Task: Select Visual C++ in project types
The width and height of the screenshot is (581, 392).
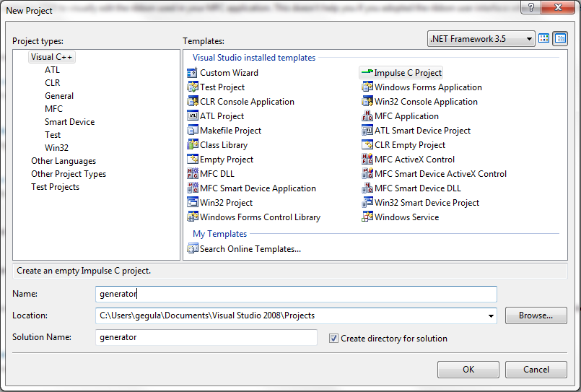Action: coord(51,57)
